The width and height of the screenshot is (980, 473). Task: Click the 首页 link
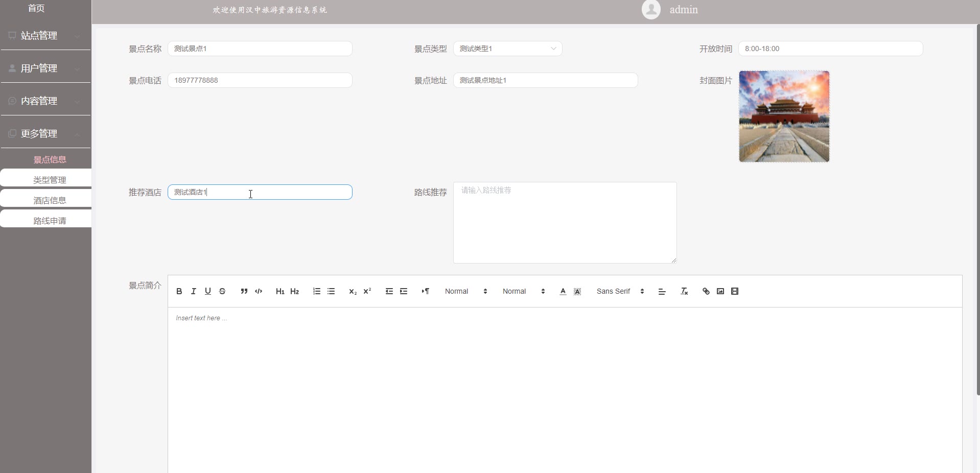click(x=36, y=8)
